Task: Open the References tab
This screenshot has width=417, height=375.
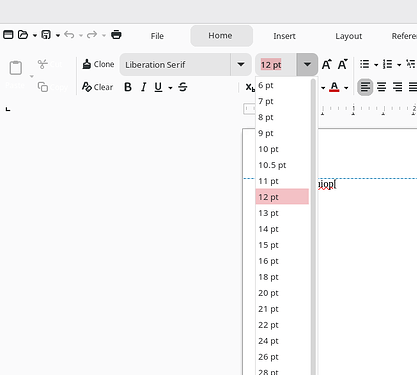Action: pyautogui.click(x=404, y=36)
